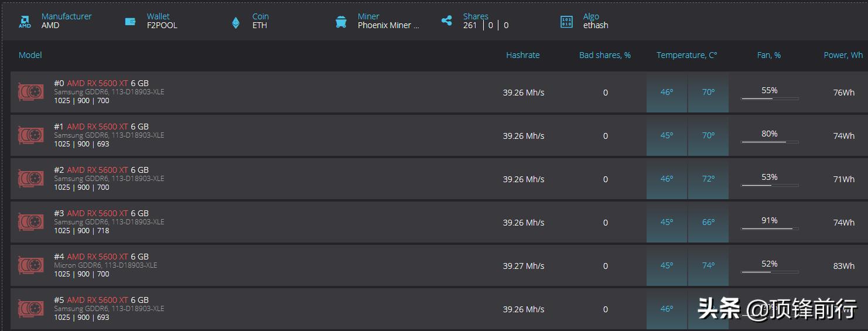Click GPU #0 graphics card icon
Viewport: 868px width, 331px height.
point(30,92)
